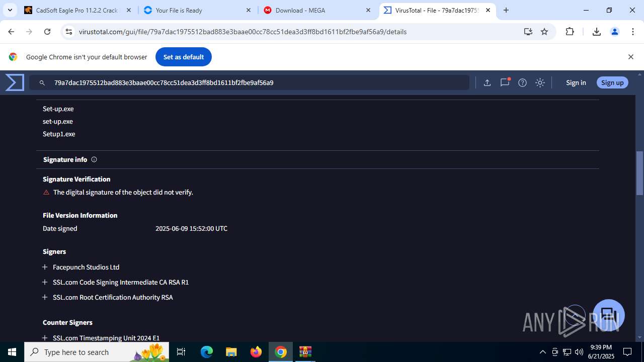Reload the VirusTotal page
This screenshot has height=362, width=644.
(x=47, y=32)
